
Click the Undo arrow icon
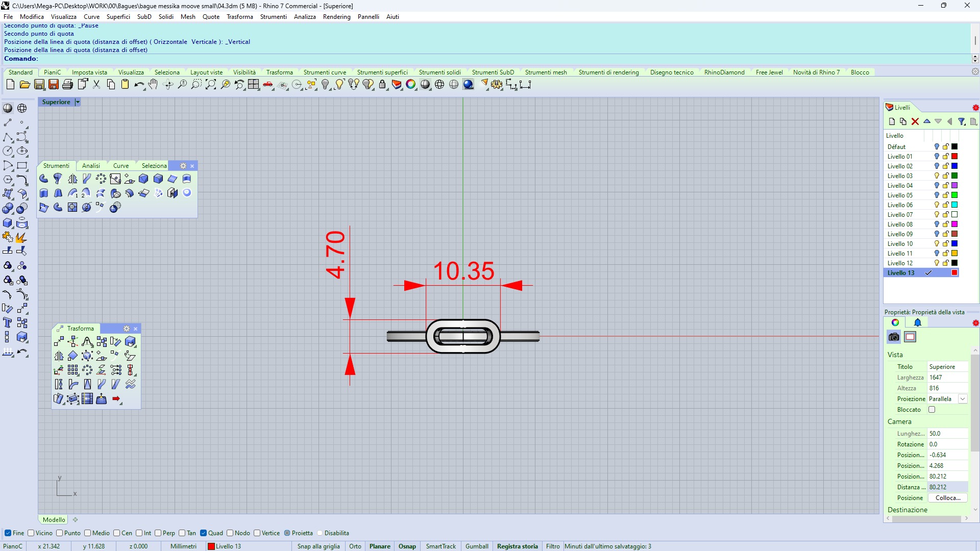coord(139,85)
